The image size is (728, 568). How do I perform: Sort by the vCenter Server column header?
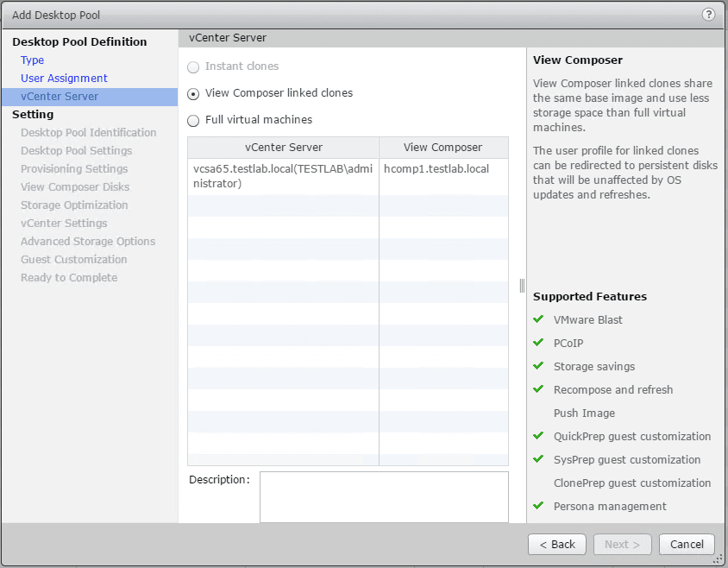coord(283,148)
